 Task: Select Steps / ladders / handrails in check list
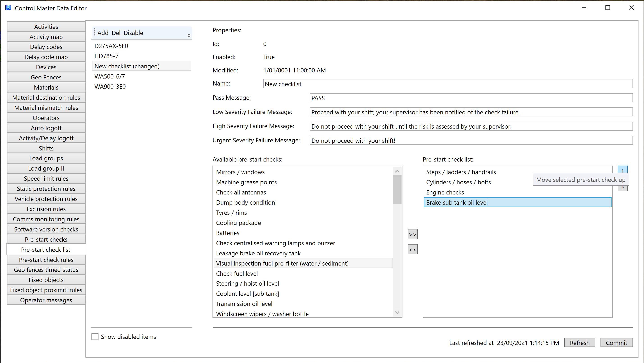pyautogui.click(x=518, y=172)
